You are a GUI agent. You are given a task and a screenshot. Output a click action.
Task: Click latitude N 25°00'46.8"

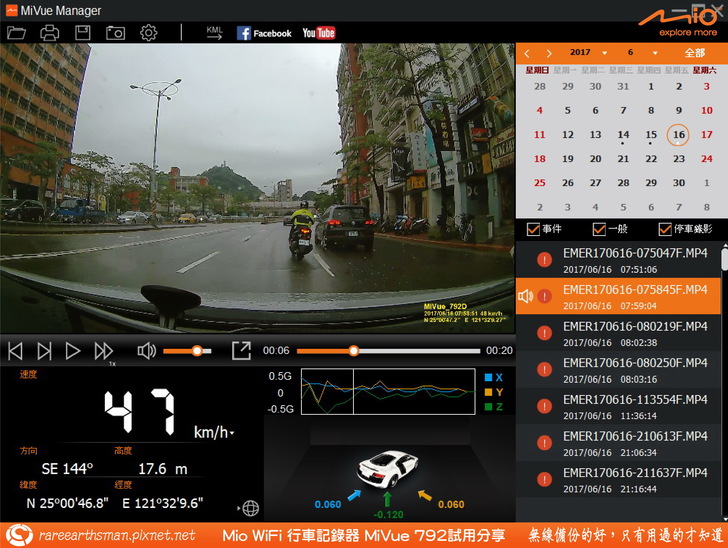pos(67,503)
